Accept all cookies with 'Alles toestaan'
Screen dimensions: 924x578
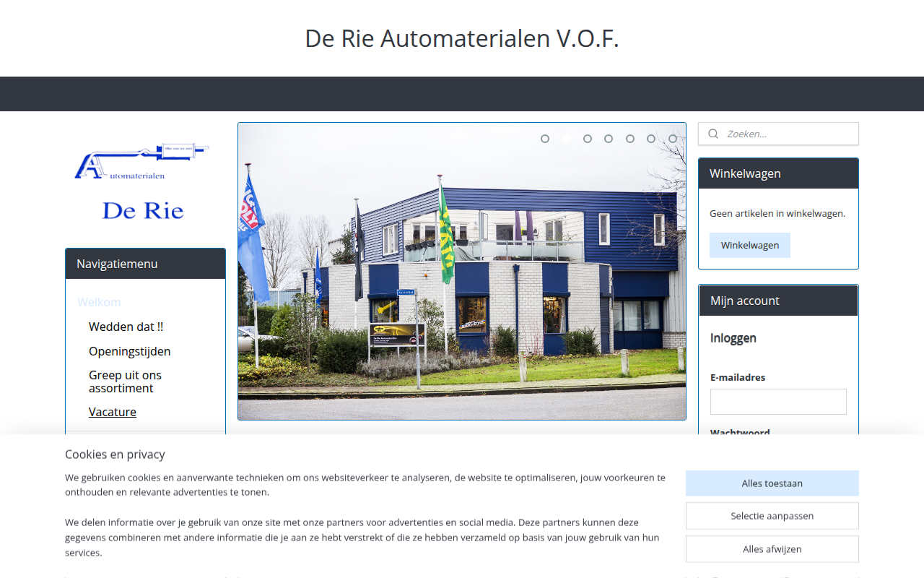tap(772, 483)
